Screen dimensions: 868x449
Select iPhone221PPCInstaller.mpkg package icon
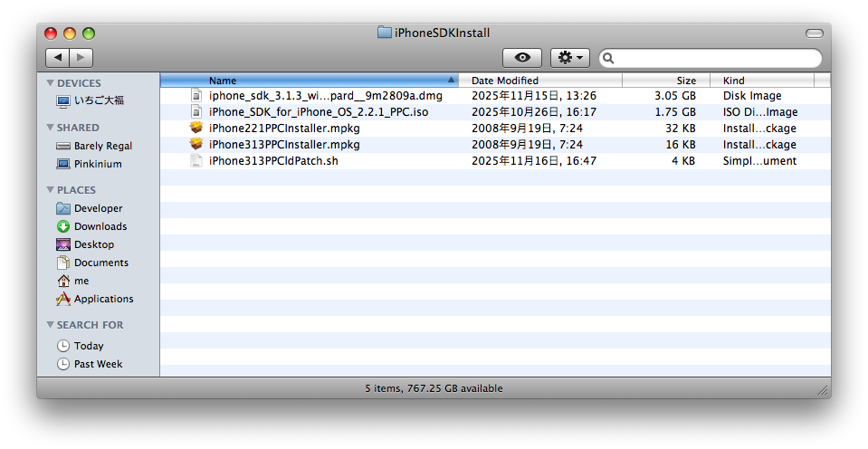tap(196, 129)
